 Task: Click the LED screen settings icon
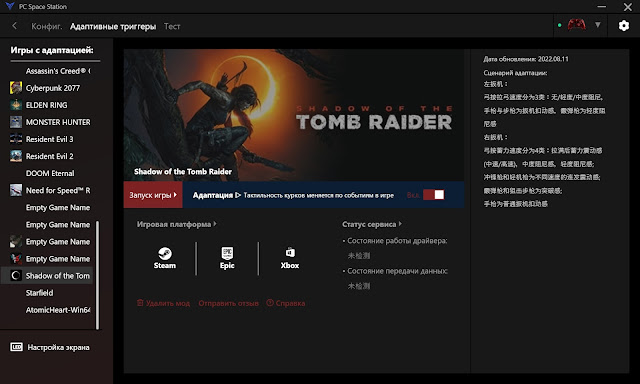(16, 347)
